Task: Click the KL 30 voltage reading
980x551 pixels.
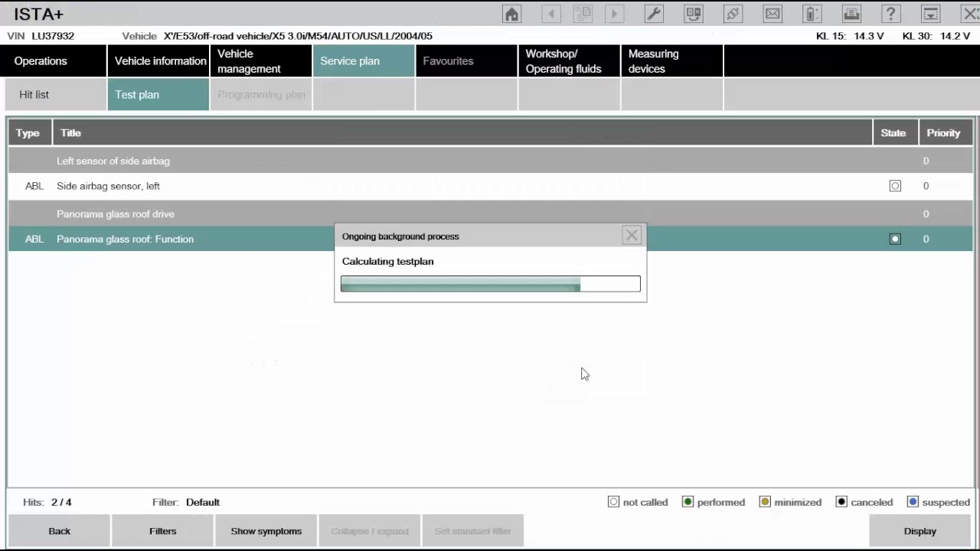Action: pyautogui.click(x=936, y=36)
